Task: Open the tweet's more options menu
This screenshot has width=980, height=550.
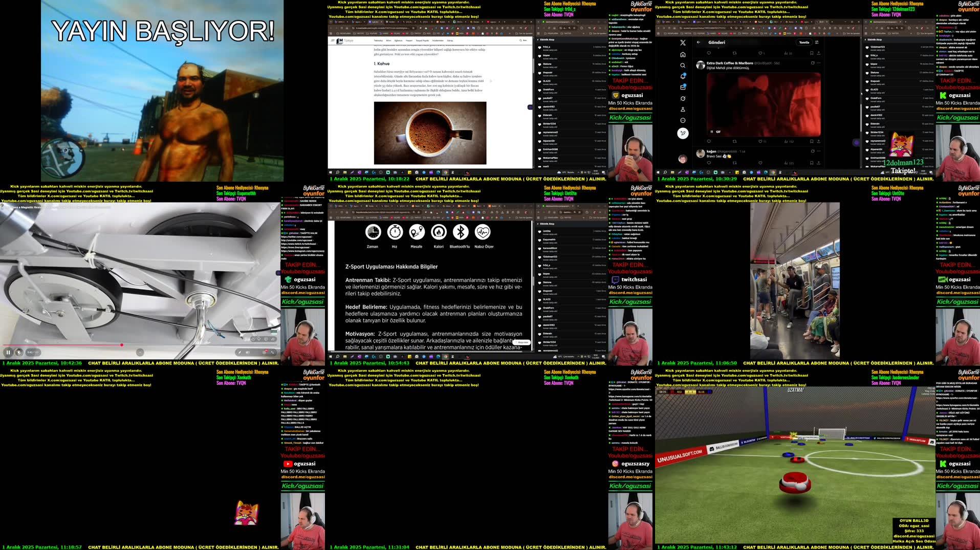Action: point(818,63)
